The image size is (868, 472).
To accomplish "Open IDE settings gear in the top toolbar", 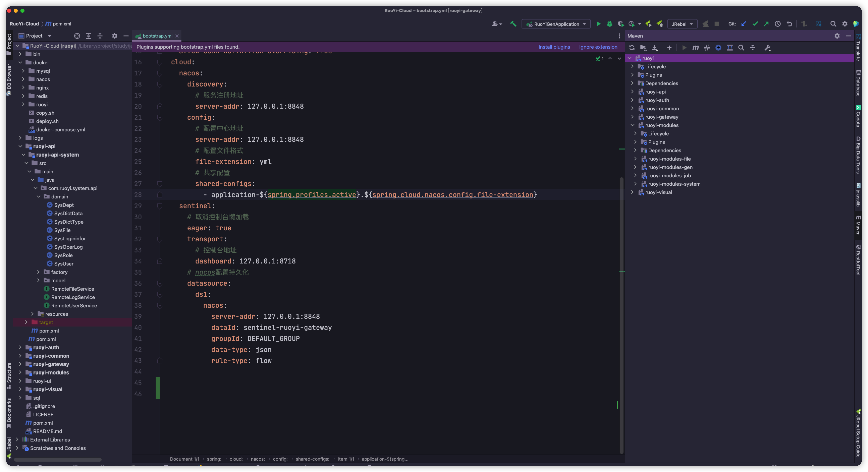I will point(845,24).
